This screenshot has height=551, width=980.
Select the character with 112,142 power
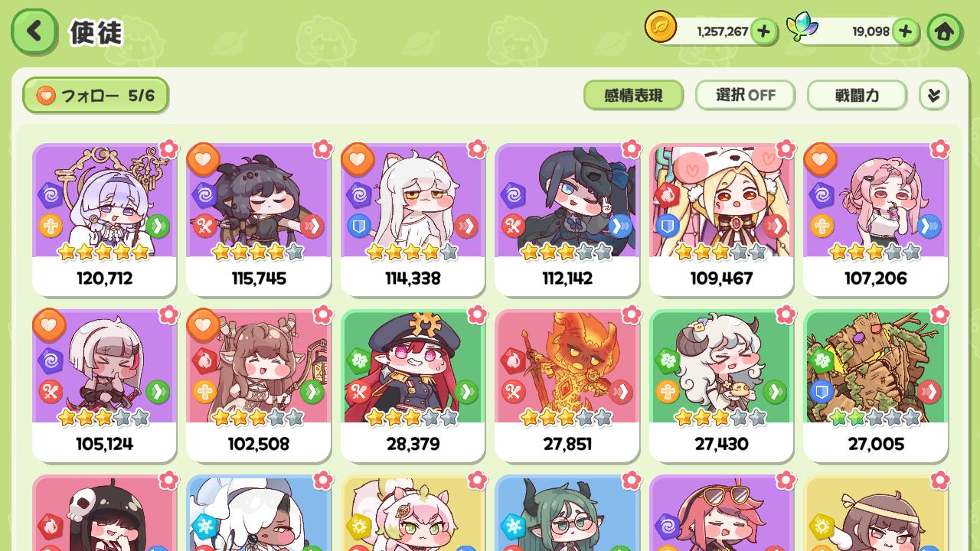tap(567, 220)
